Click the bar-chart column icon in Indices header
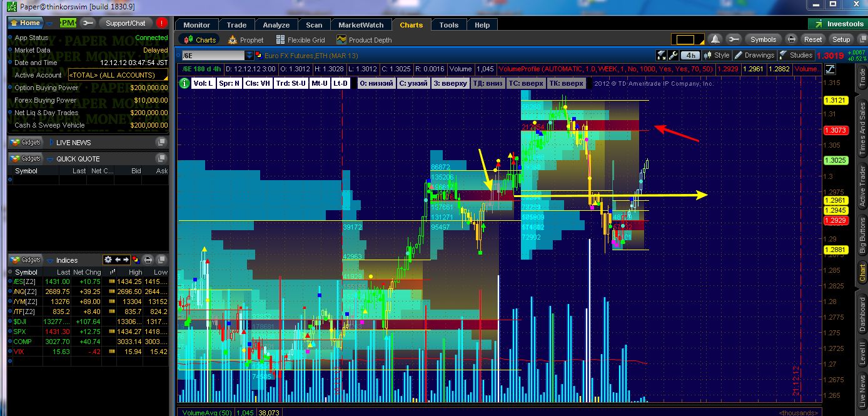Viewport: 868px width, 416px height. (113, 272)
